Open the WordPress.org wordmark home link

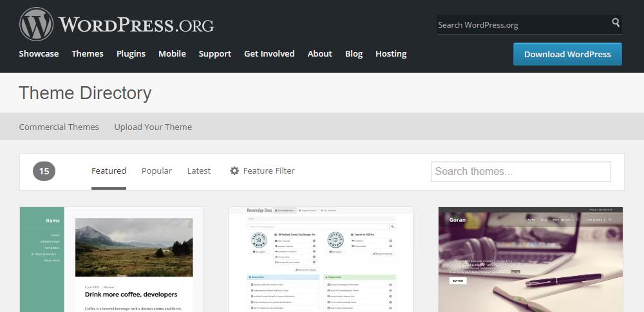pyautogui.click(x=136, y=24)
